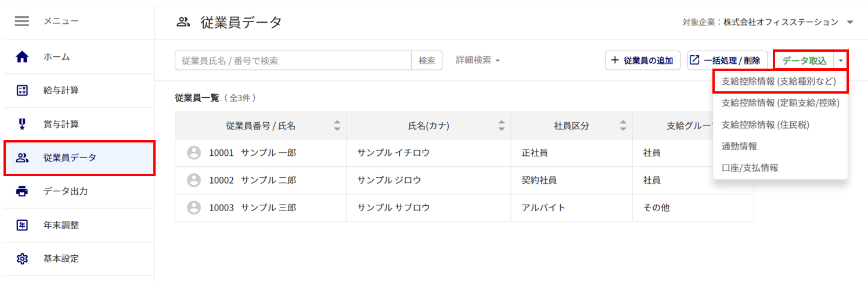
Task: Choose 通勤情報 from the import menu
Action: pos(739,146)
